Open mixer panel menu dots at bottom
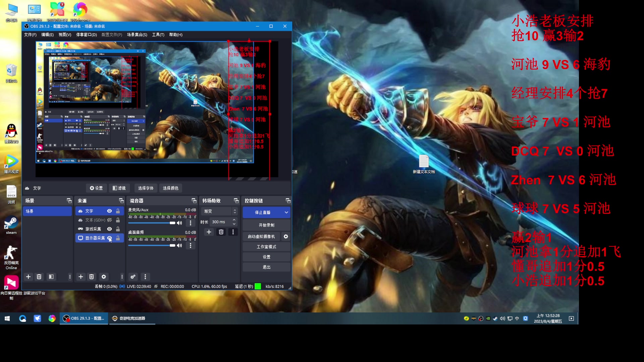Image resolution: width=644 pixels, height=362 pixels. (x=145, y=277)
